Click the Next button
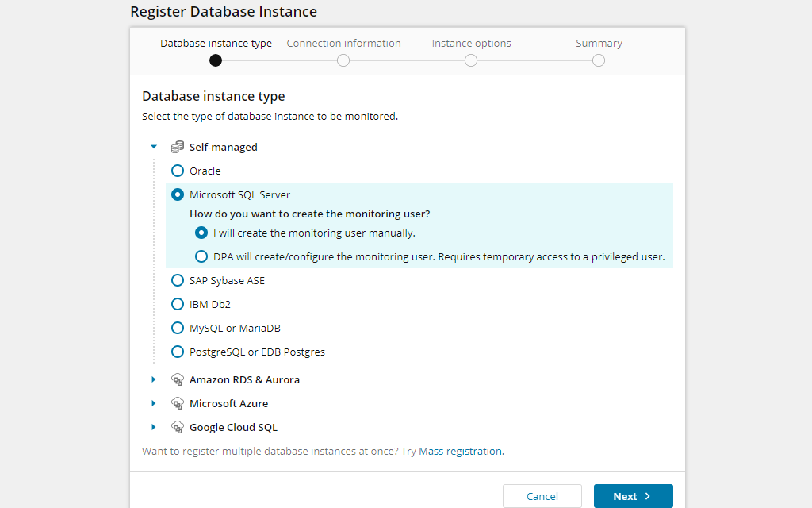This screenshot has height=508, width=812. pyautogui.click(x=633, y=495)
